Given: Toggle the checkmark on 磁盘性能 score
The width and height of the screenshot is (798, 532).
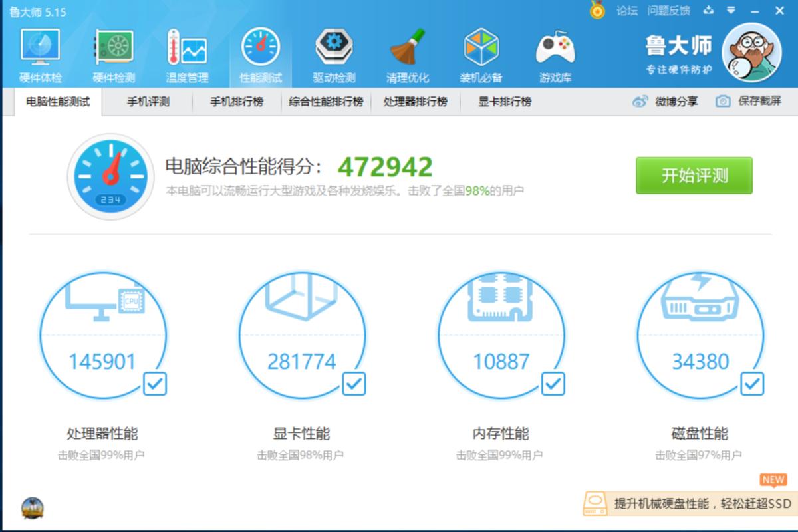Looking at the screenshot, I should click(x=751, y=384).
